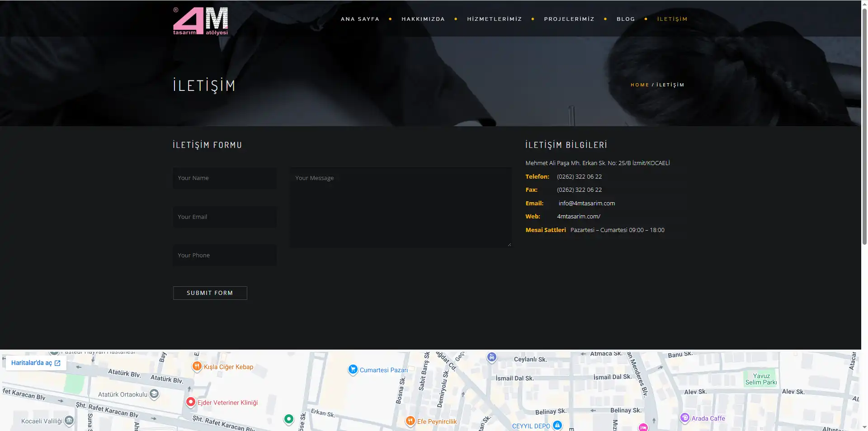Select the Atatürk Ortaokulu school marker
The height and width of the screenshot is (431, 868).
[154, 394]
